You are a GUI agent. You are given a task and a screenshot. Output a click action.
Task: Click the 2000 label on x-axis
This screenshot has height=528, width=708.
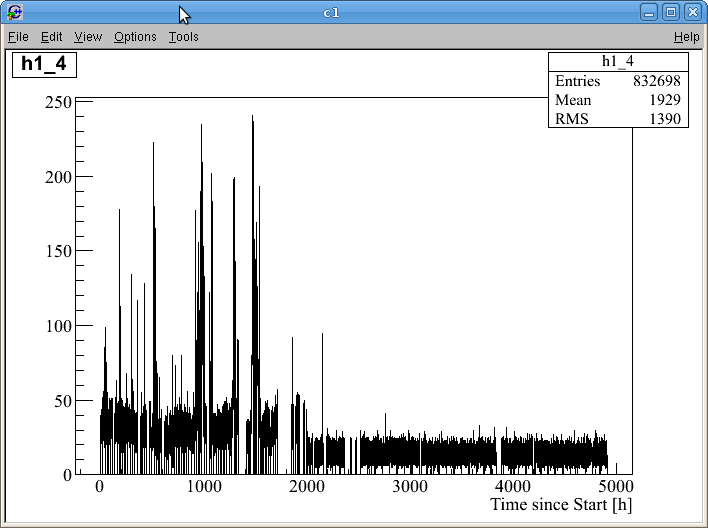pyautogui.click(x=307, y=486)
